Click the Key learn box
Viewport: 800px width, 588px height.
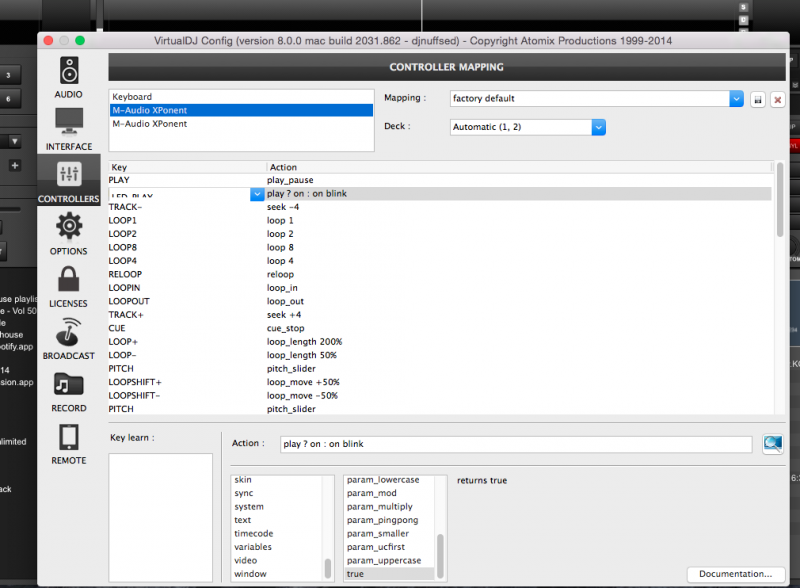[161, 518]
